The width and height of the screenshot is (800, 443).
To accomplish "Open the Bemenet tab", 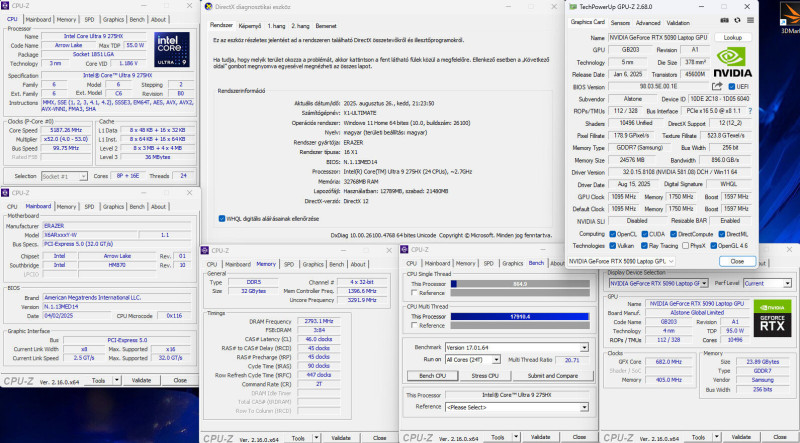I will pos(326,26).
